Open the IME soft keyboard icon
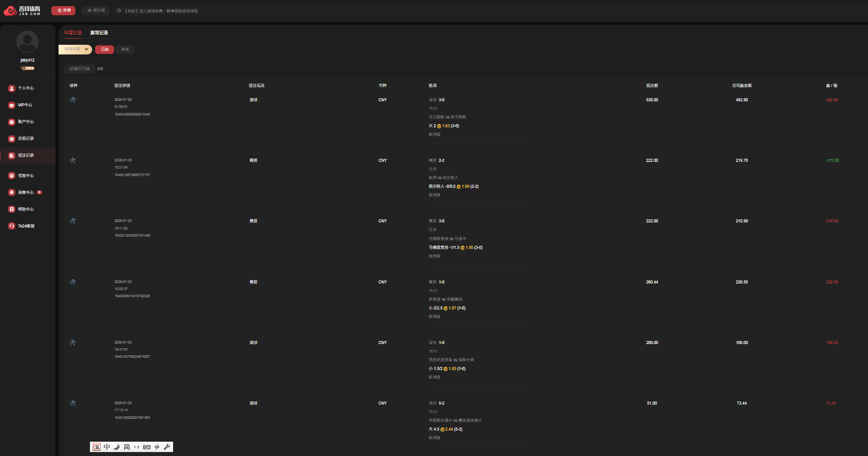Image resolution: width=868 pixels, height=456 pixels. pyautogui.click(x=147, y=447)
